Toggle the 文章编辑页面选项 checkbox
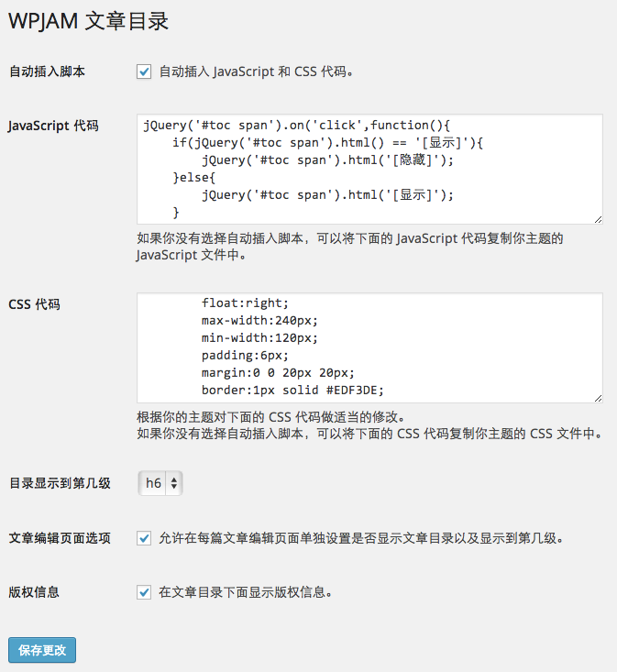The image size is (617, 672). tap(144, 538)
